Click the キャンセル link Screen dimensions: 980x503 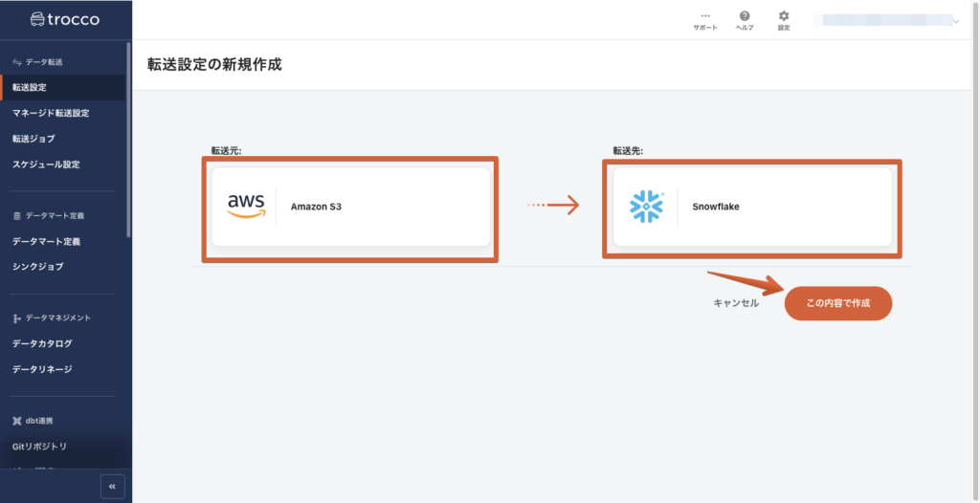(x=735, y=303)
